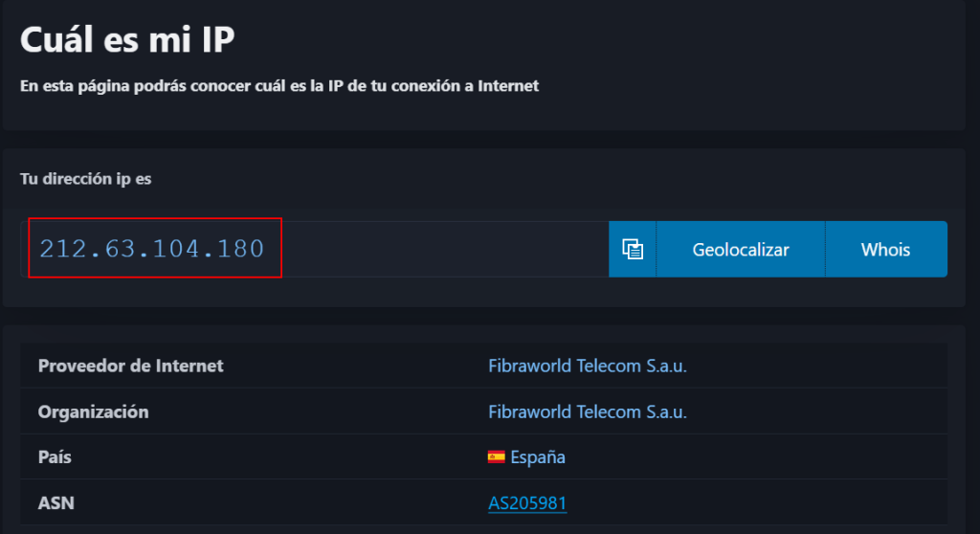Image resolution: width=980 pixels, height=534 pixels.
Task: Click the word "Internet" ending the description
Action: pyautogui.click(x=507, y=86)
